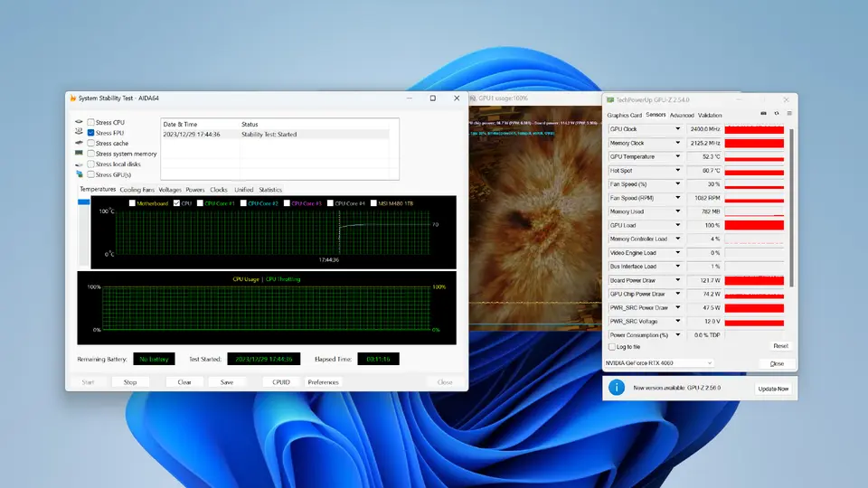Screen dimensions: 868x488
Task: Open the Memory Controller Load sensor dropdown
Action: point(677,239)
